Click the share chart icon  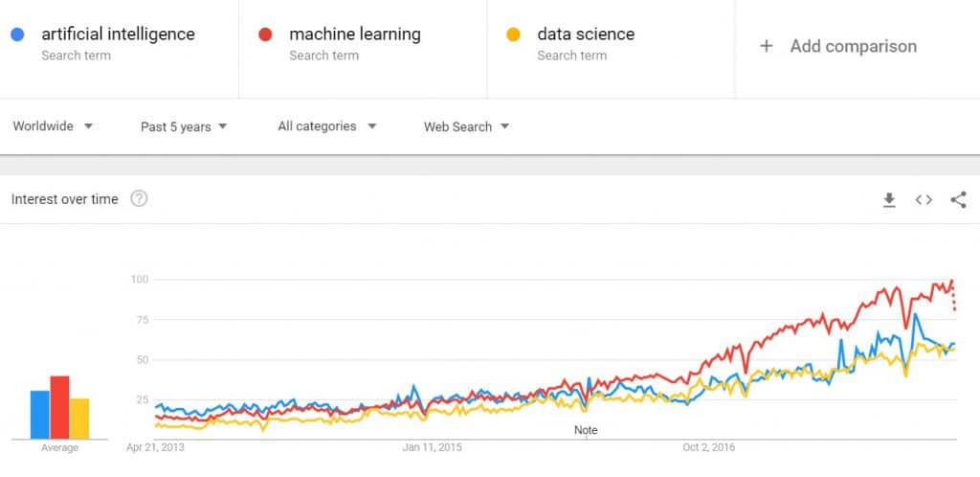pyautogui.click(x=958, y=199)
